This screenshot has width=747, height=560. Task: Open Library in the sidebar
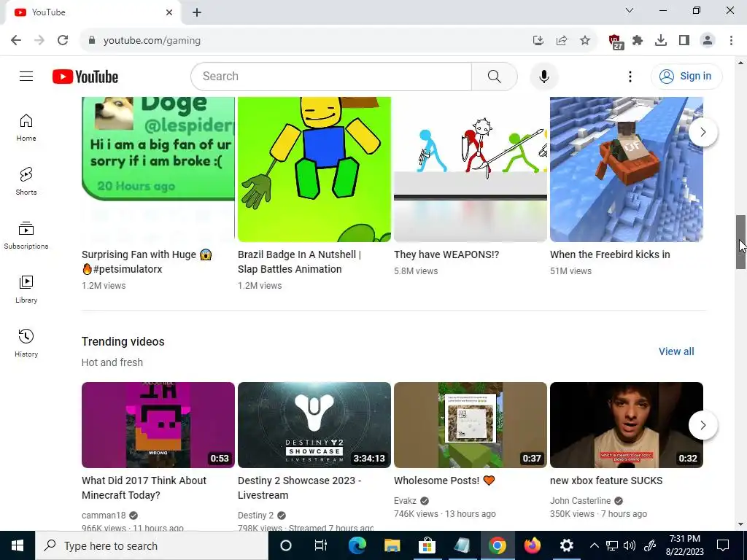[26, 289]
